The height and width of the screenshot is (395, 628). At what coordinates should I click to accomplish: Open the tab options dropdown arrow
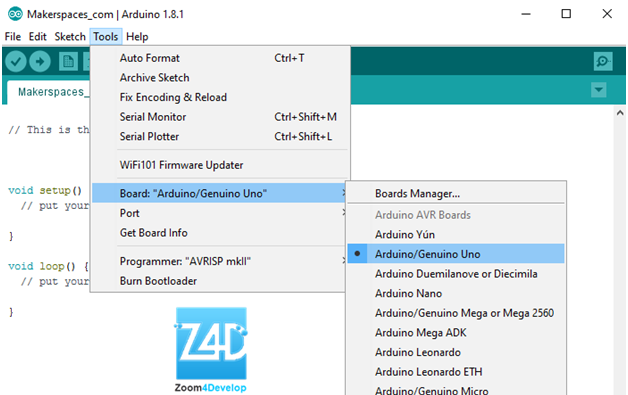click(x=598, y=90)
